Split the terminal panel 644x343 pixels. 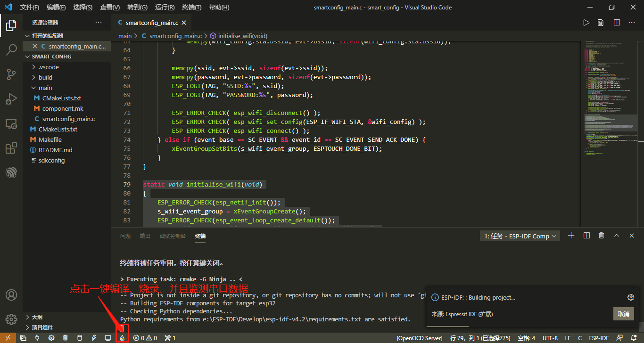tap(586, 236)
